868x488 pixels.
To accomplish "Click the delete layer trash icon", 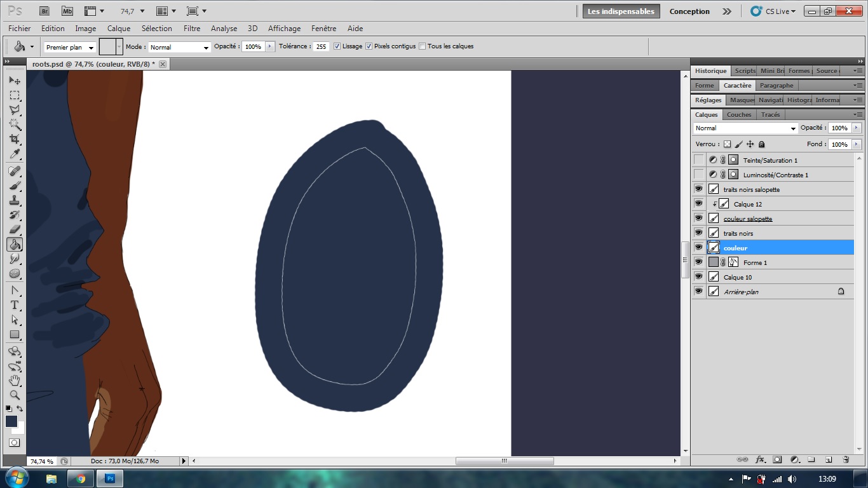I will coord(846,459).
